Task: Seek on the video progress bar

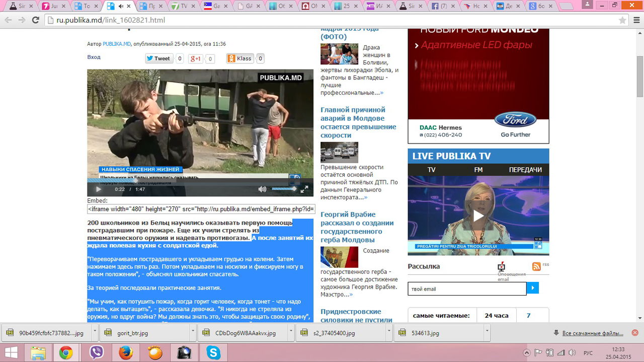Action: pos(200,180)
